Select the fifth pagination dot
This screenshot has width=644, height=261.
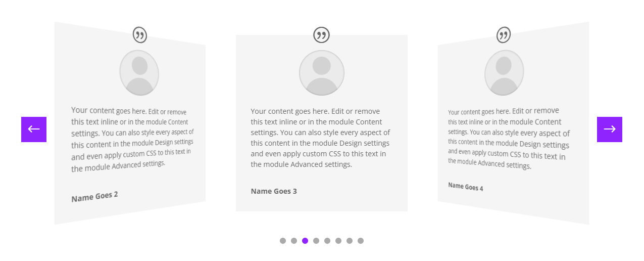(327, 241)
